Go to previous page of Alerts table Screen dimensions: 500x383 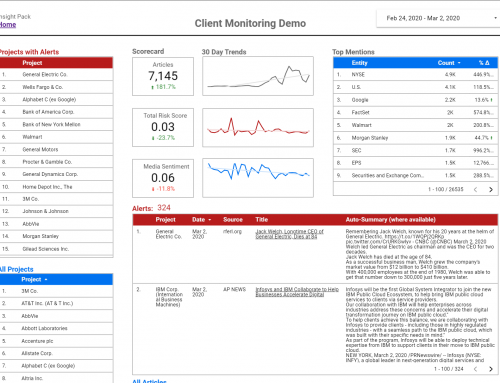pos(476,369)
